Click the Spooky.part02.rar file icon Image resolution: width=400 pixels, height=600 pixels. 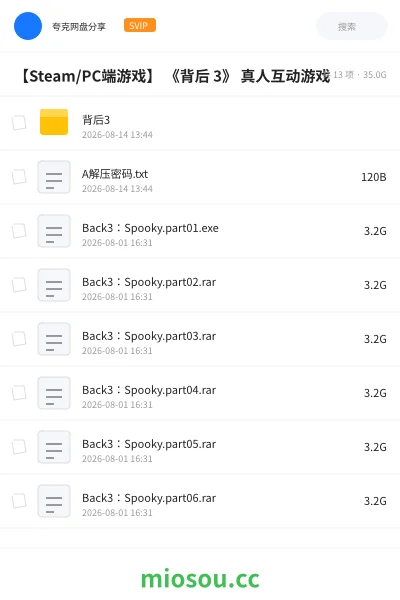click(x=54, y=285)
